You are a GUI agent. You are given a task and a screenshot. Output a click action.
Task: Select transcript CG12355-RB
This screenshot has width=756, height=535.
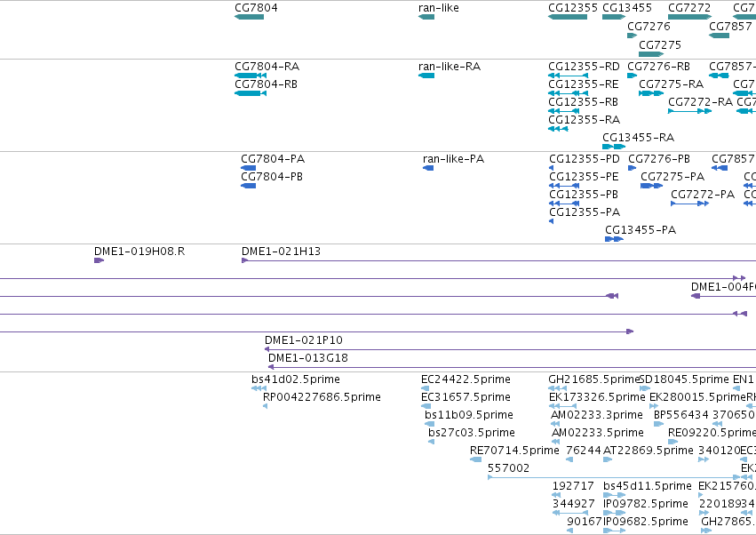[x=583, y=102]
